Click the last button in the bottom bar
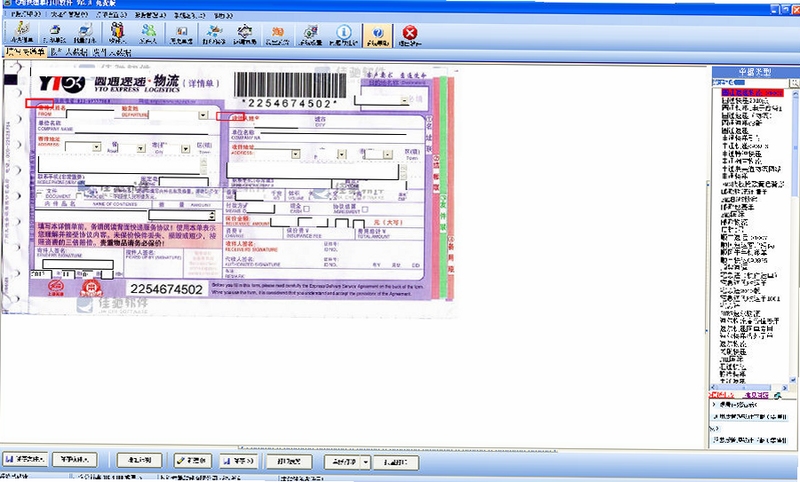The image size is (800, 482). [396, 463]
